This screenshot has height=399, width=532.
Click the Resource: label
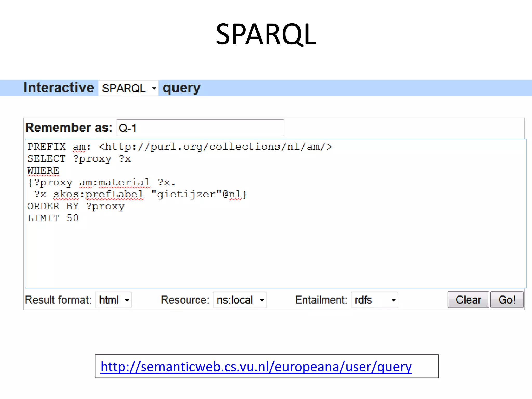[185, 300]
